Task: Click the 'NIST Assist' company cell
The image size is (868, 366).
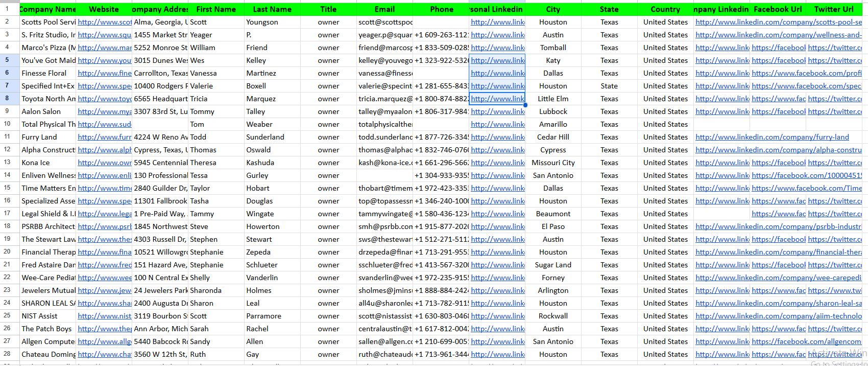Action: click(x=47, y=316)
